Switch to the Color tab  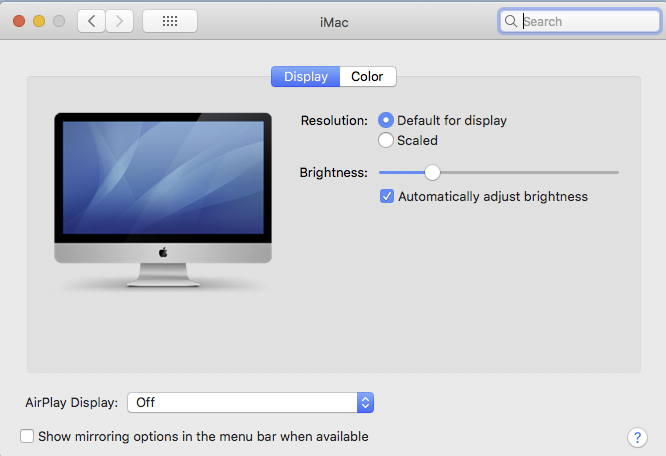(367, 76)
